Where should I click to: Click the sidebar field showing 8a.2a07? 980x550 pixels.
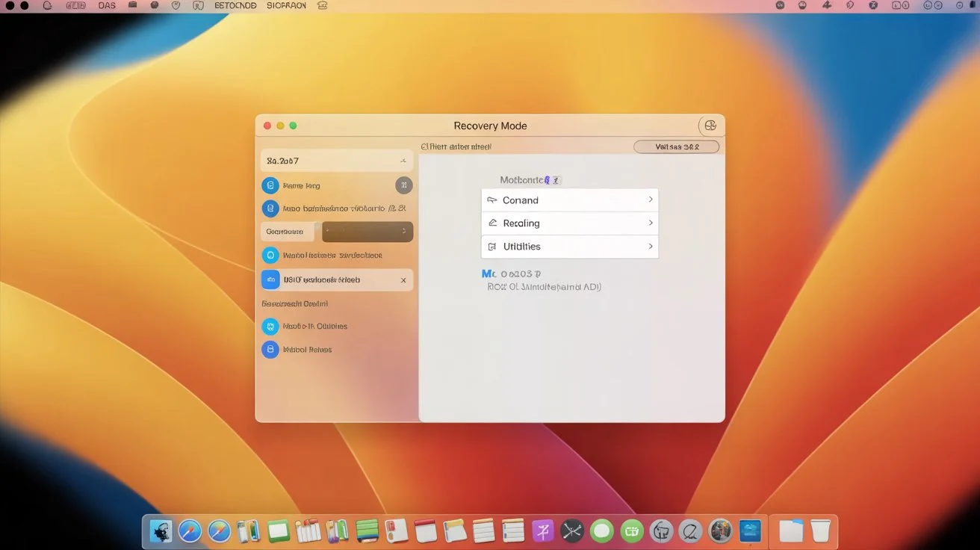coord(337,161)
